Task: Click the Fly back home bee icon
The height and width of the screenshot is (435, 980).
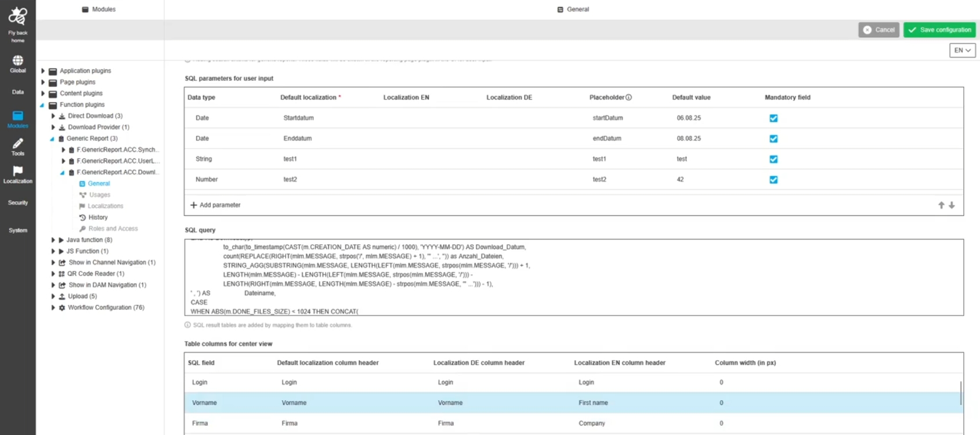Action: pos(17,16)
